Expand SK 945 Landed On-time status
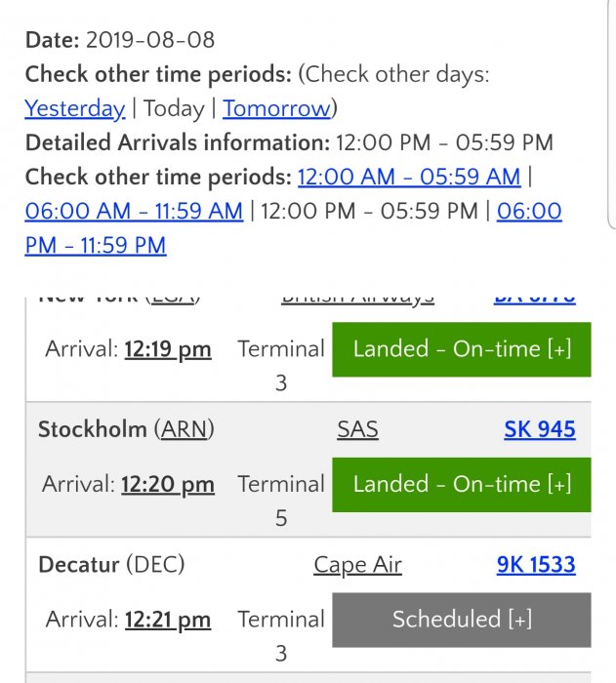Screen dimensions: 616x683 [462, 484]
